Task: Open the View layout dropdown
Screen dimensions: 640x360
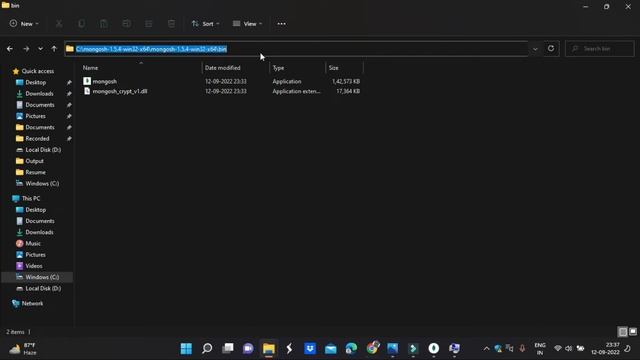Action: [x=247, y=24]
